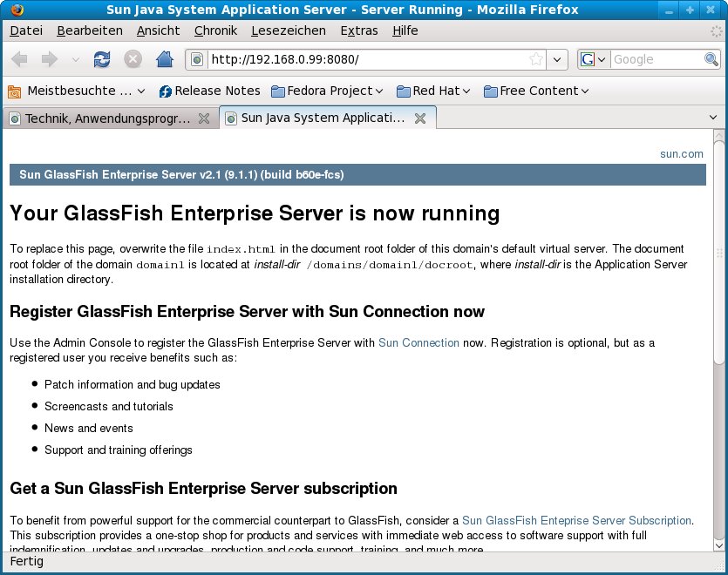Follow the Sun Connection link
This screenshot has width=728, height=575.
[x=418, y=342]
